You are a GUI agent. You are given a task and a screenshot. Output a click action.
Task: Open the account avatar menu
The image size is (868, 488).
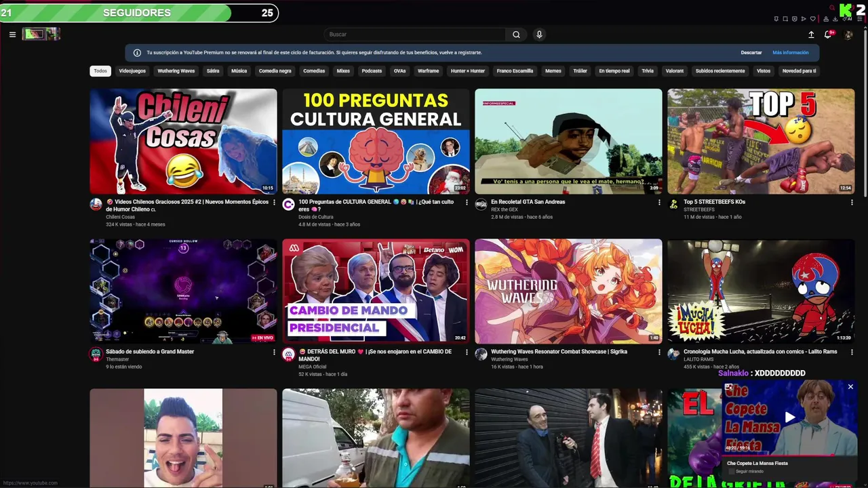click(x=848, y=35)
